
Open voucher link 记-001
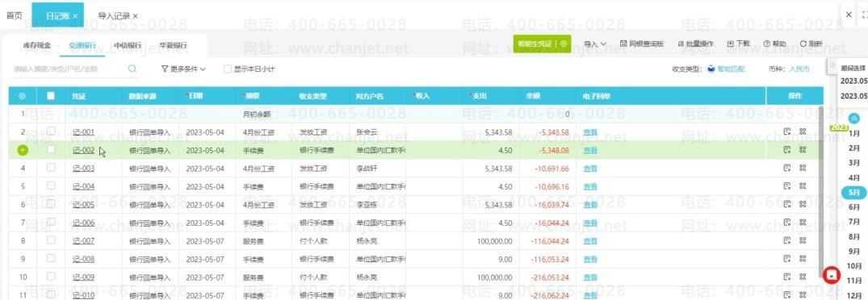click(83, 132)
